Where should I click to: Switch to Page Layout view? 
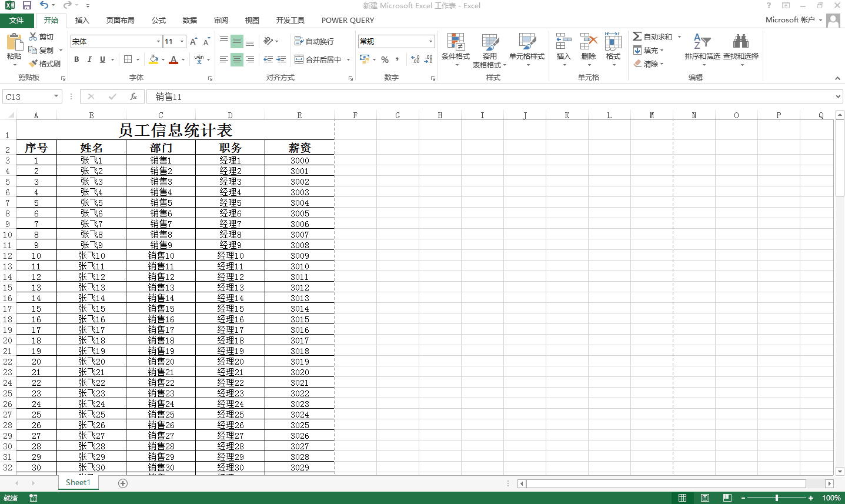point(704,498)
